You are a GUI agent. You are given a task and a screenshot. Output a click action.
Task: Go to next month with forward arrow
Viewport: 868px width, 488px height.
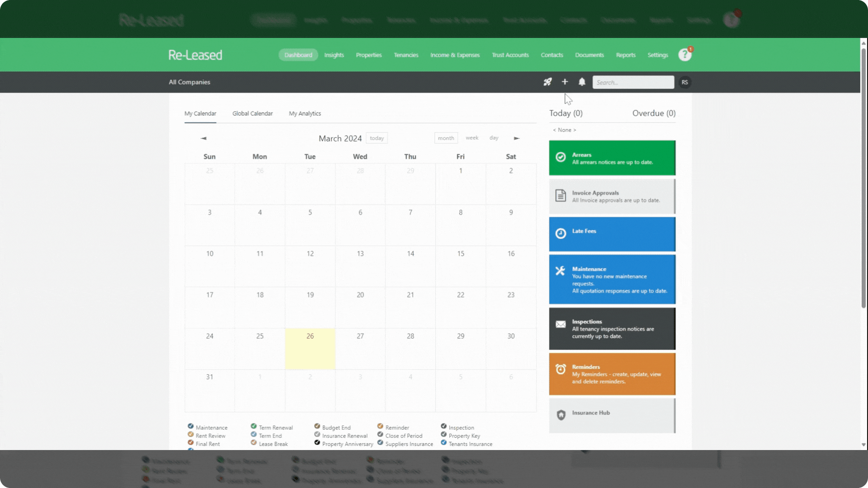pyautogui.click(x=517, y=138)
